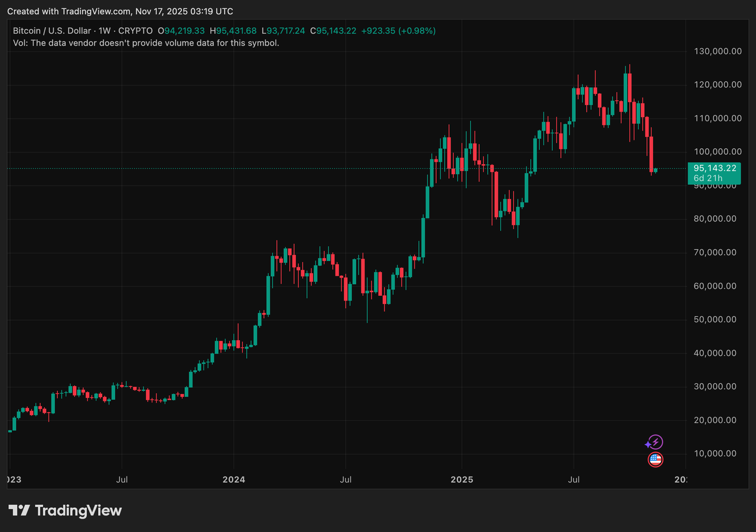Image resolution: width=756 pixels, height=532 pixels.
Task: Click the 100,000.00 price axis label
Action: (717, 152)
